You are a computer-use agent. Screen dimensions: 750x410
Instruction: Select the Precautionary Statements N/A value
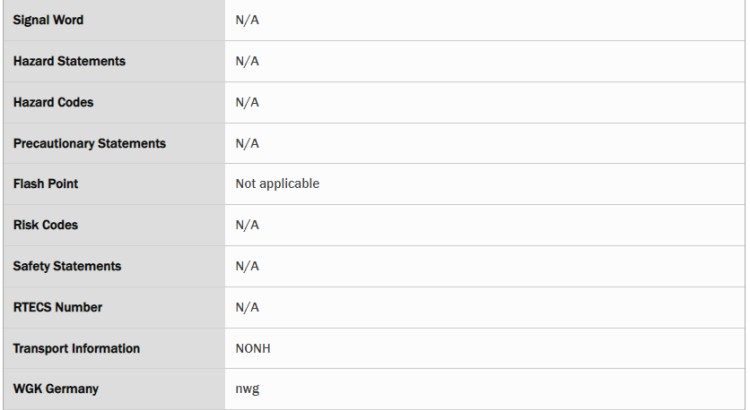[x=247, y=144]
